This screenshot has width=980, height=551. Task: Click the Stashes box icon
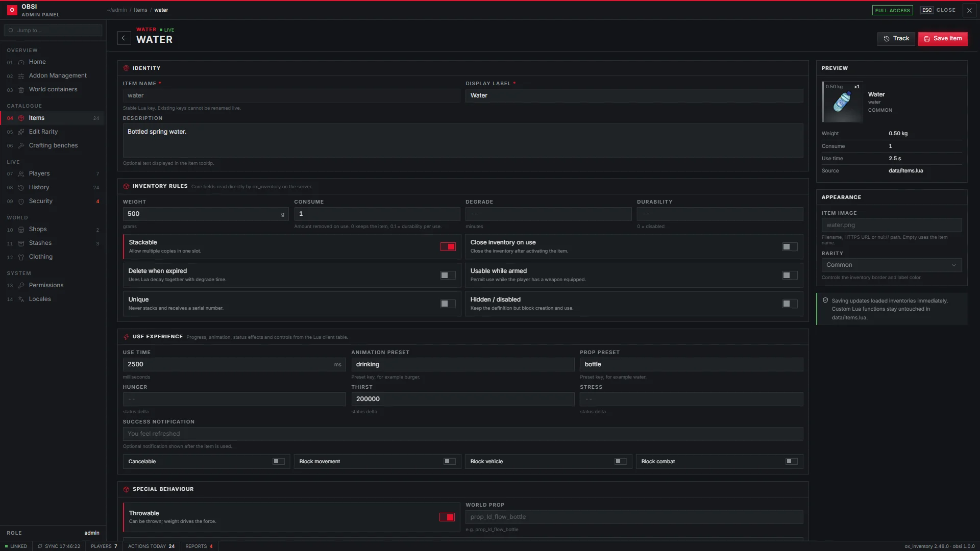[x=21, y=243]
